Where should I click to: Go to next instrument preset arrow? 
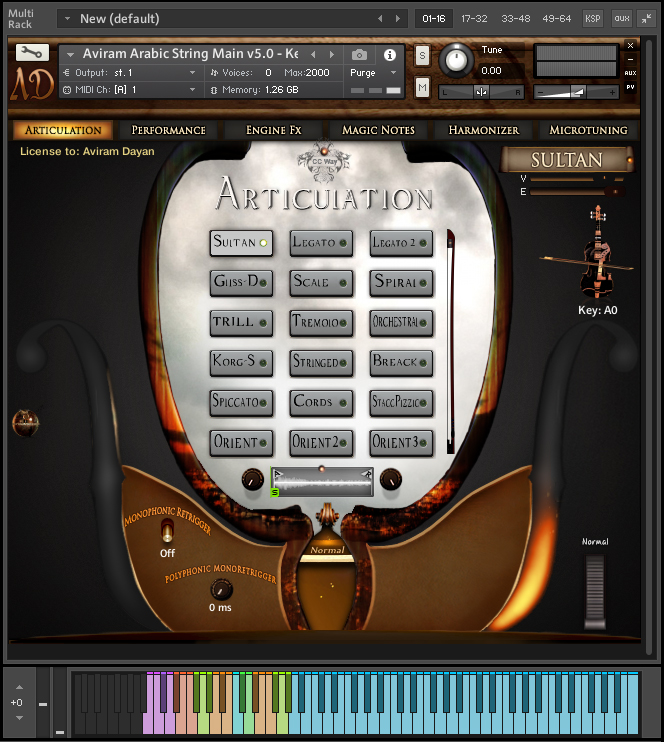click(332, 55)
